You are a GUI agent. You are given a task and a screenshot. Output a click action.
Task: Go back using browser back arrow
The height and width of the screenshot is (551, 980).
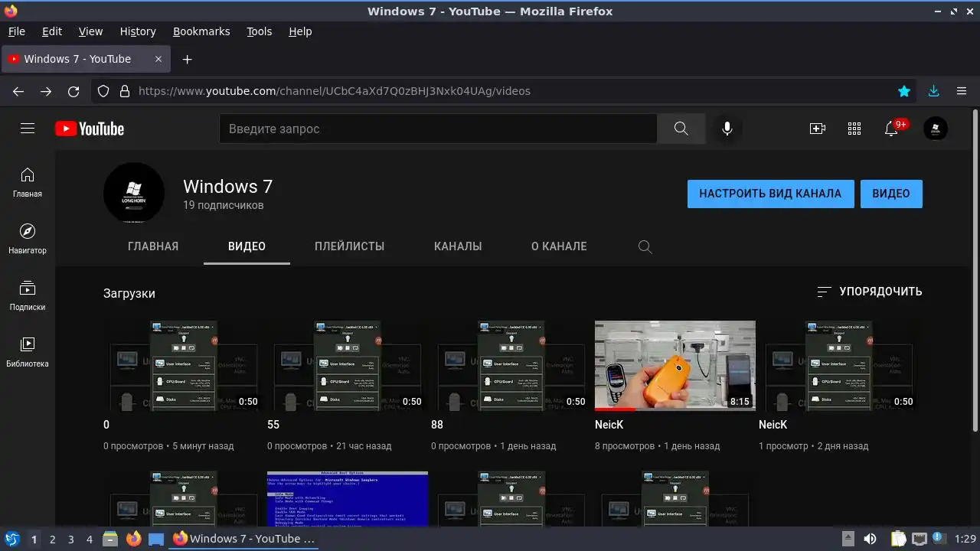pyautogui.click(x=18, y=91)
